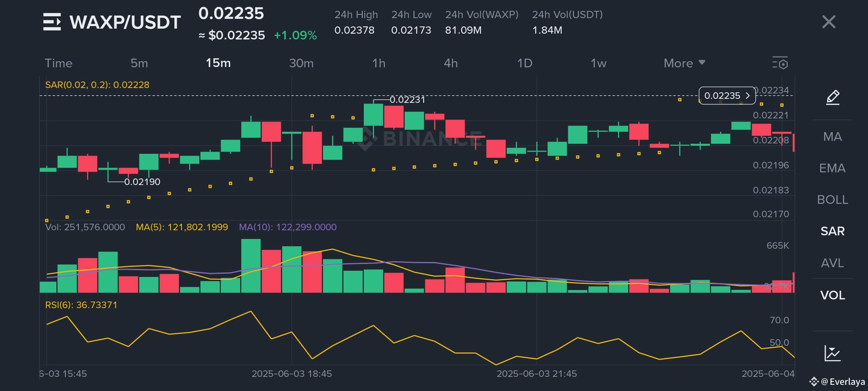Click the 0.02190 low price marker
Screen dimensions: 868x391
coord(142,182)
